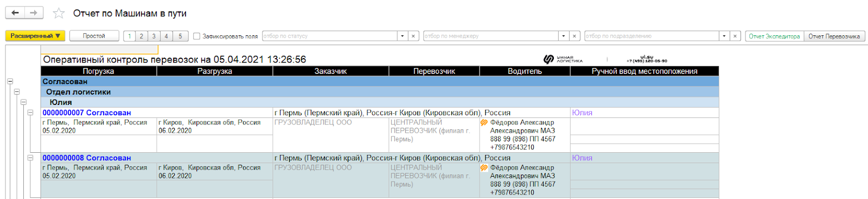868x199 pixels.
Task: Focus the отбор по менеджеру filter field
Action: click(491, 36)
